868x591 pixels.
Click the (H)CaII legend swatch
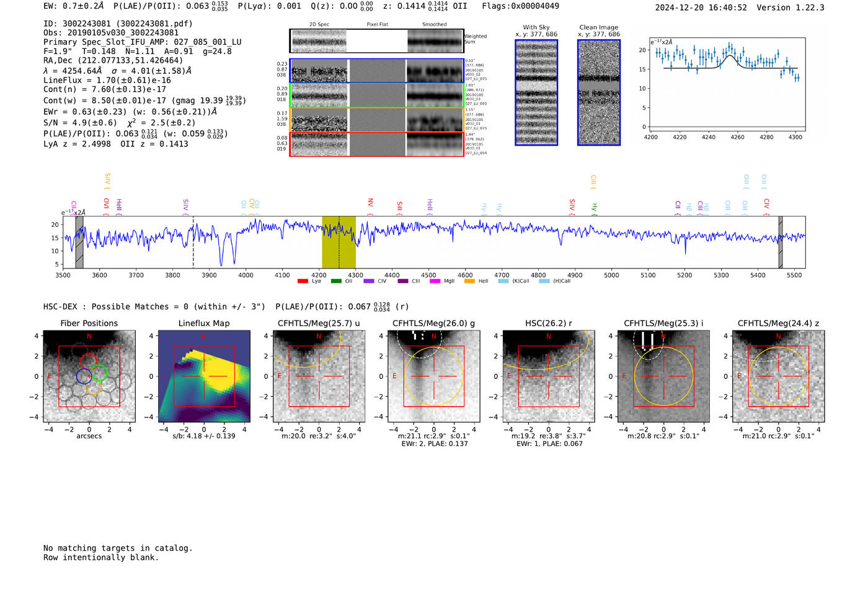click(544, 282)
